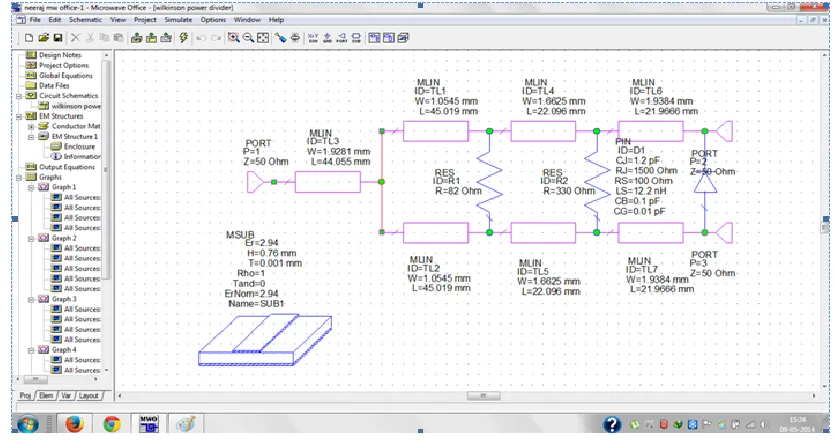
Task: Click the project tree vertical scrollbar thumb
Action: pyautogui.click(x=106, y=169)
